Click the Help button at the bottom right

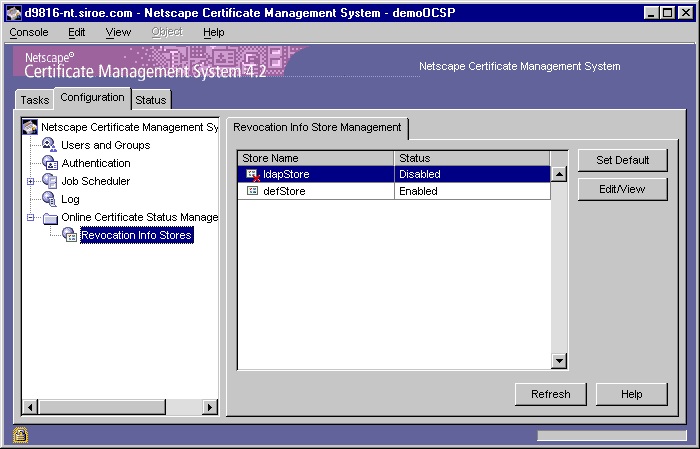click(x=631, y=395)
